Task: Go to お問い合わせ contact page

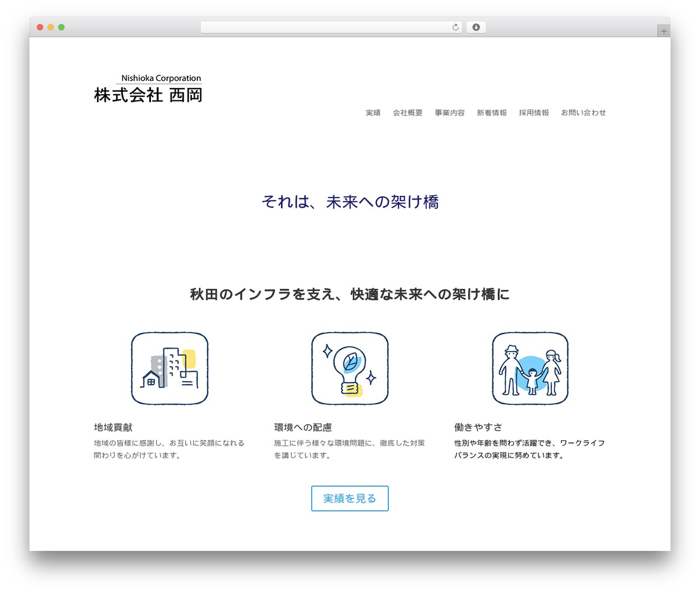Action: pyautogui.click(x=584, y=113)
